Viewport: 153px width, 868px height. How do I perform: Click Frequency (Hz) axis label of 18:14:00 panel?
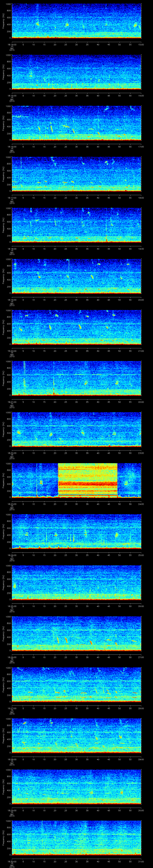point(3,21)
